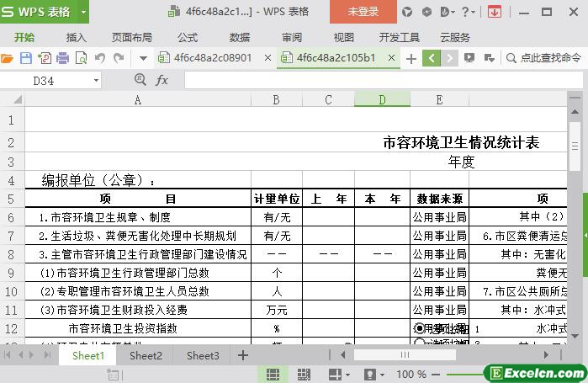Click the formula bar input field

coord(383,80)
